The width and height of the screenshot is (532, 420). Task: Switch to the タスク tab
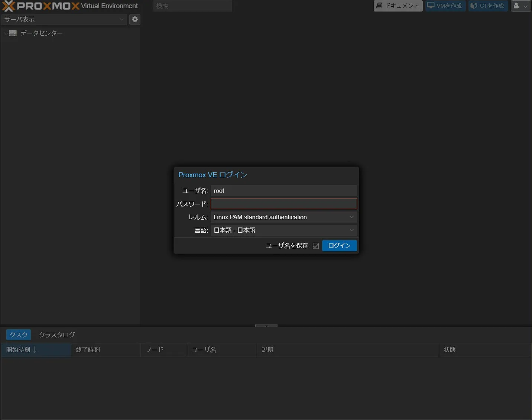pos(19,335)
